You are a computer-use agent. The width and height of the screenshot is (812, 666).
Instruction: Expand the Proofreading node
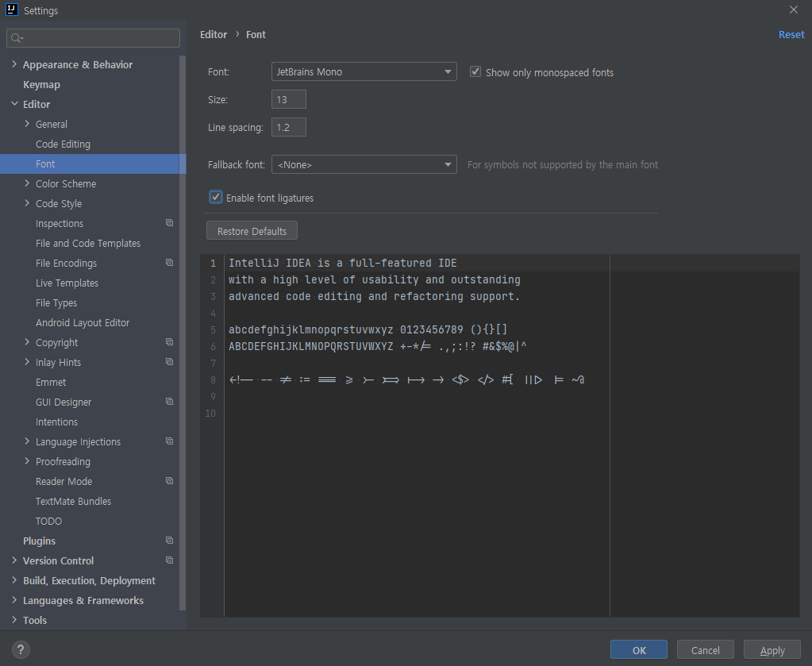coord(27,461)
